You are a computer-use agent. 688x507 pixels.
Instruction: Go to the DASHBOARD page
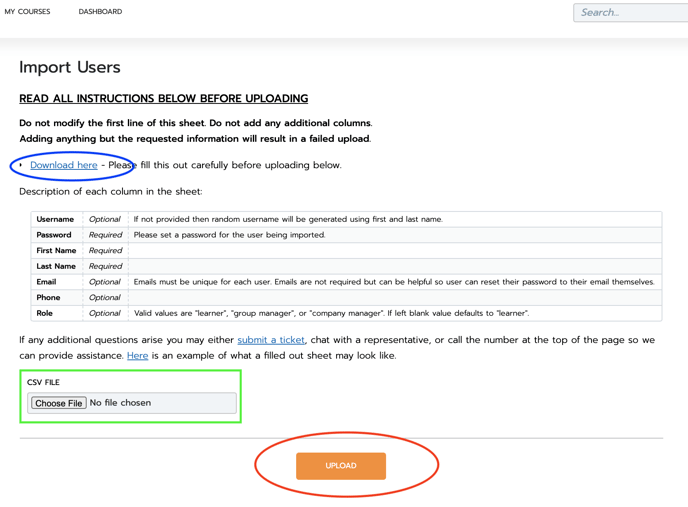click(100, 11)
